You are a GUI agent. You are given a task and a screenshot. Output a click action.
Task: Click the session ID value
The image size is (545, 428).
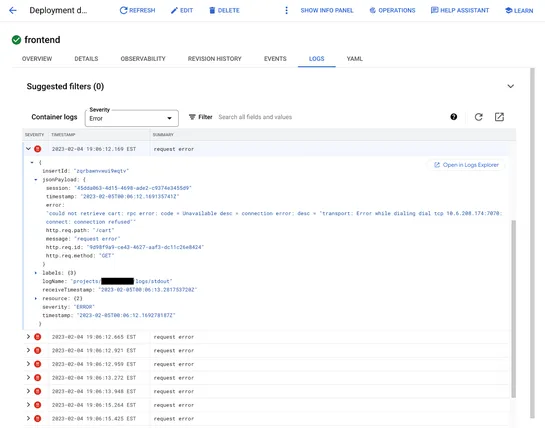pos(133,188)
